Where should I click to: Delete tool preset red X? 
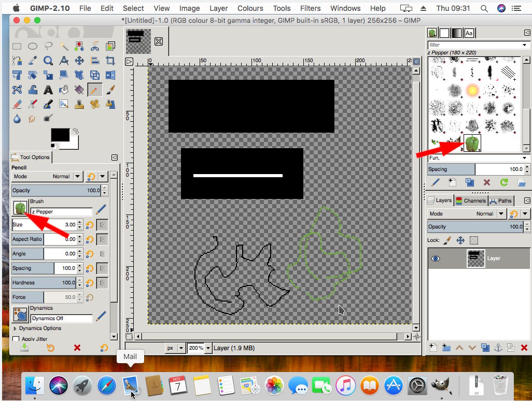coord(77,348)
